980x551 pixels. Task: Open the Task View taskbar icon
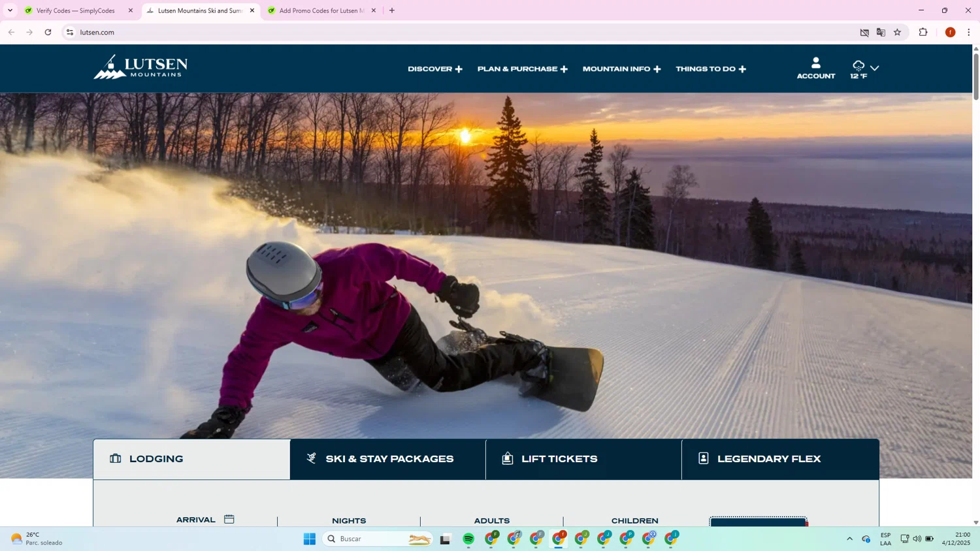[446, 539]
